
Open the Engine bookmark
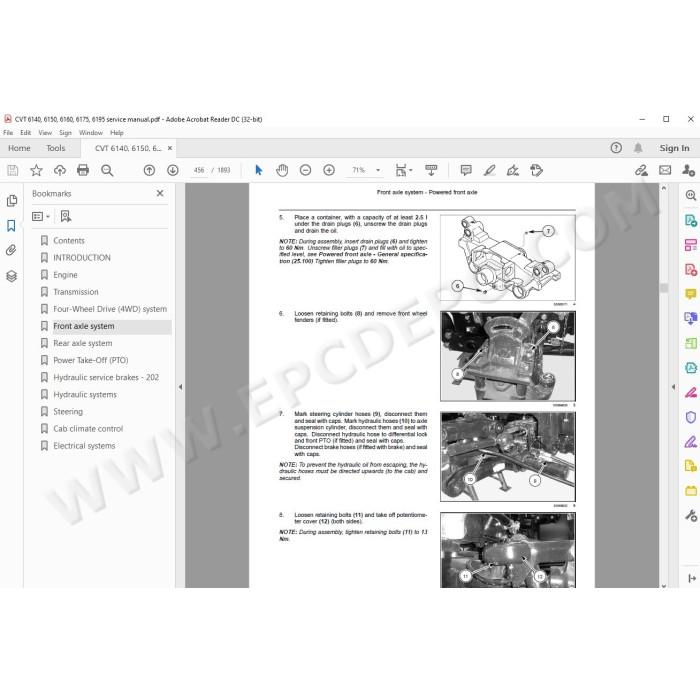(65, 275)
